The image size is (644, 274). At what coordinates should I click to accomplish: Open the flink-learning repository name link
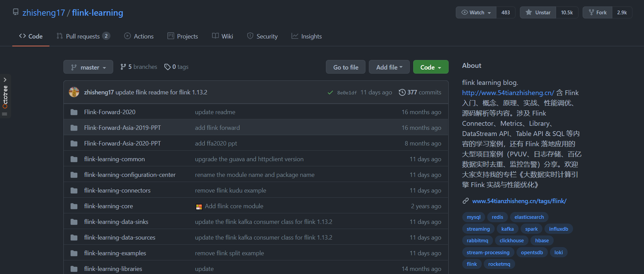point(98,13)
